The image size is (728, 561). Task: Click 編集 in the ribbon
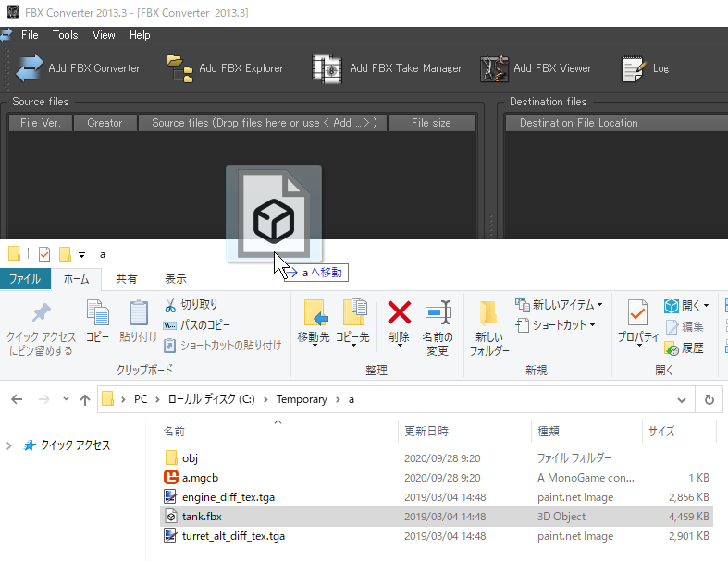685,326
